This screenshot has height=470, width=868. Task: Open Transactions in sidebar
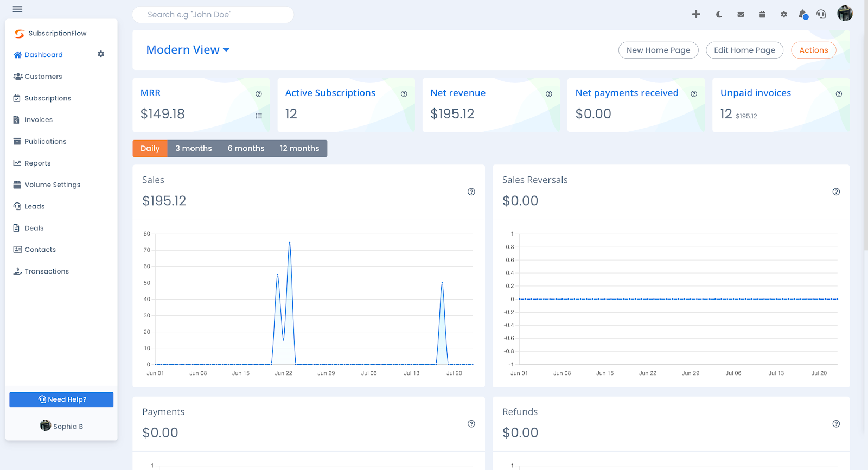pos(41,271)
